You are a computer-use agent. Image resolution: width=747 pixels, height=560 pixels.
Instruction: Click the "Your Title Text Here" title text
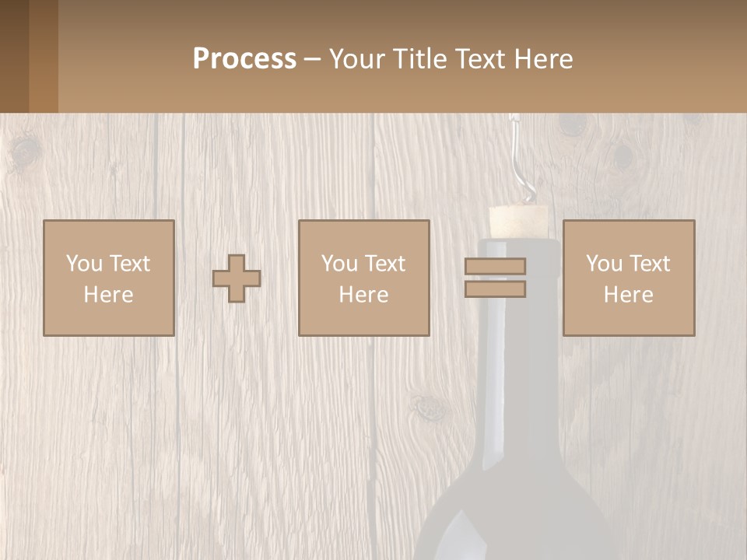pos(451,59)
